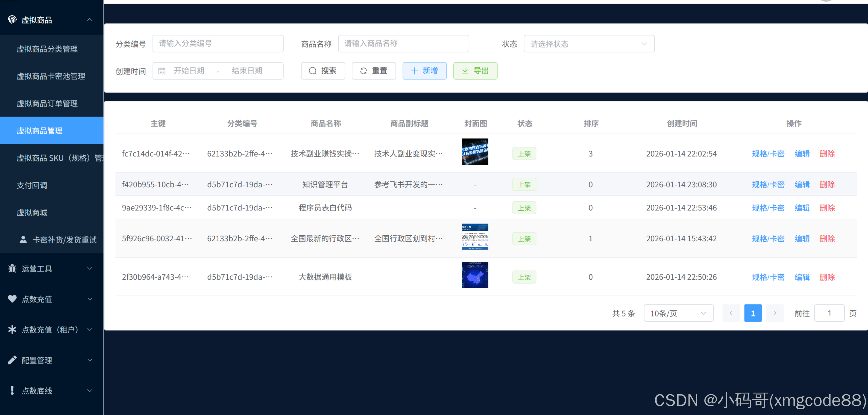Click the 点数底线 exclamation icon
The height and width of the screenshot is (415, 868).
pyautogui.click(x=12, y=390)
